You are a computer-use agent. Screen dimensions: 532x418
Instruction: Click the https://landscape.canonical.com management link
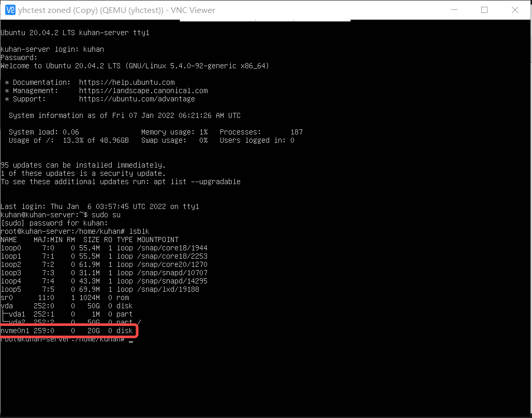143,90
